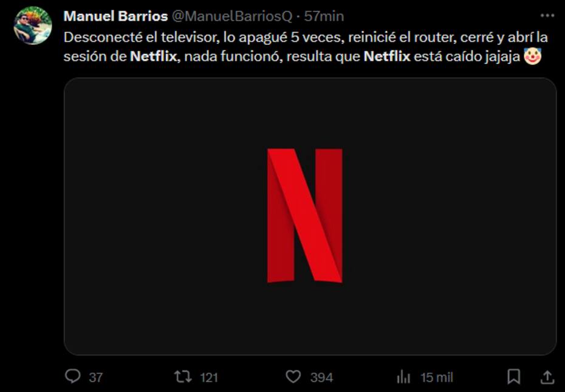Click the second bold Netflix before 'está caído'
This screenshot has height=392, width=565.
(x=387, y=57)
